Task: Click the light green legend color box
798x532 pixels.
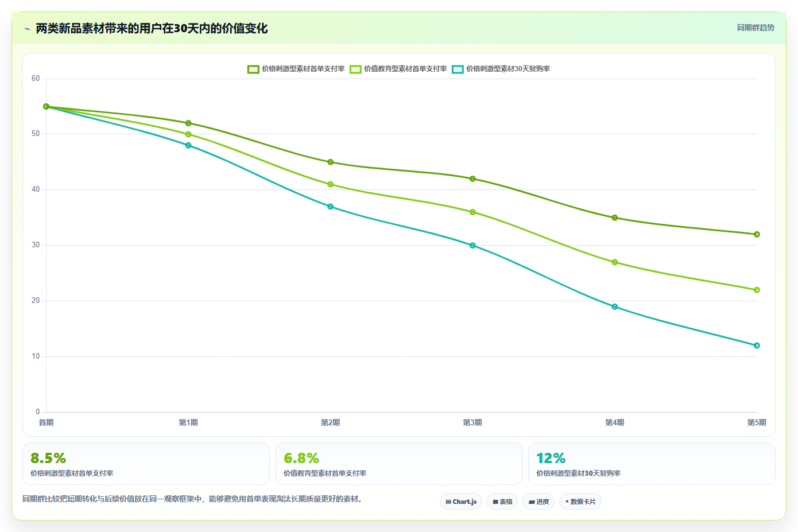Action: [x=355, y=69]
